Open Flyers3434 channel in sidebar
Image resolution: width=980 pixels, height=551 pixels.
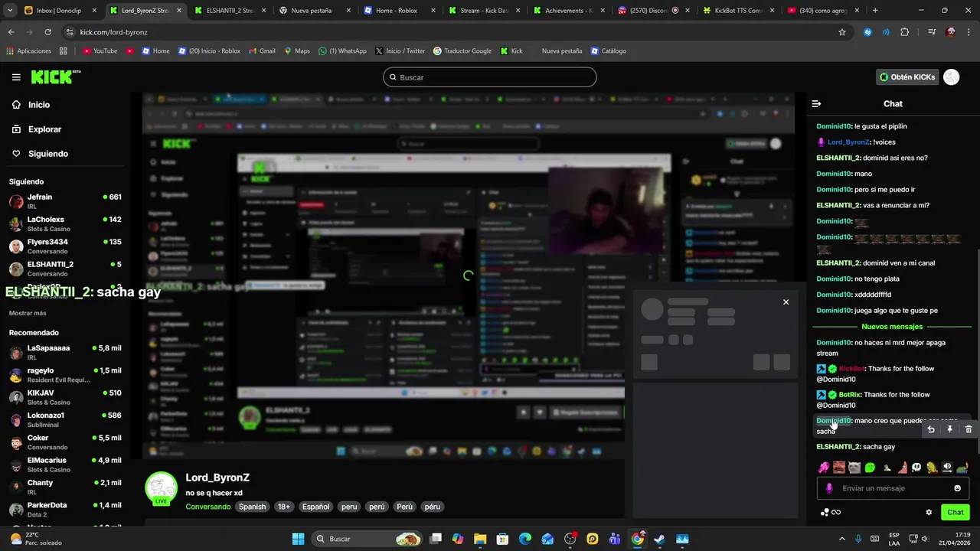tap(65, 246)
